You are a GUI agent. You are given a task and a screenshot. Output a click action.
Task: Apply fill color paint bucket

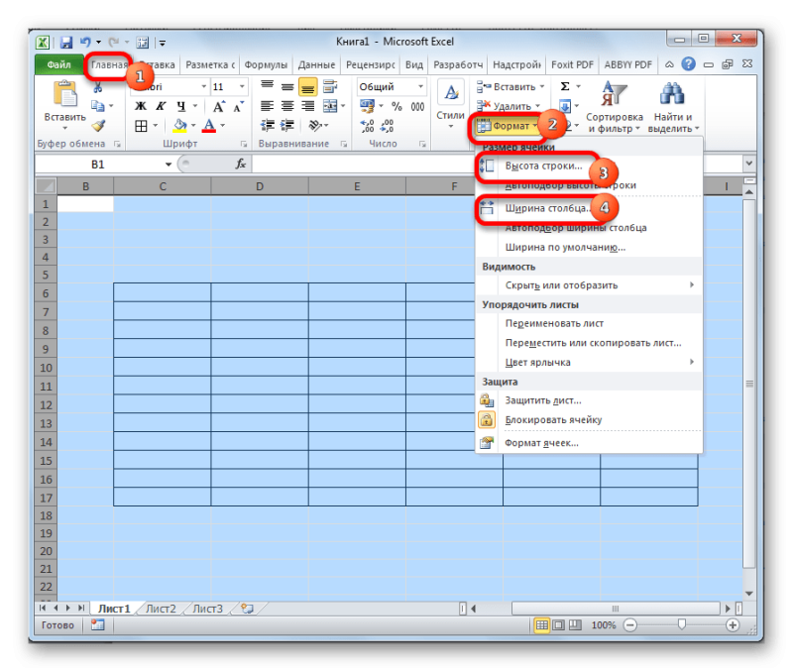179,126
